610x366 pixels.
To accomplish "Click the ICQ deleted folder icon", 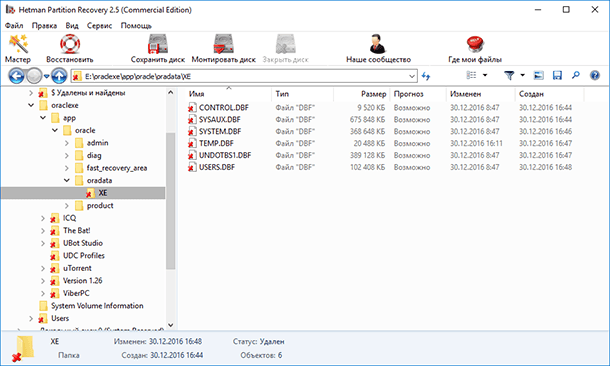I will [54, 218].
